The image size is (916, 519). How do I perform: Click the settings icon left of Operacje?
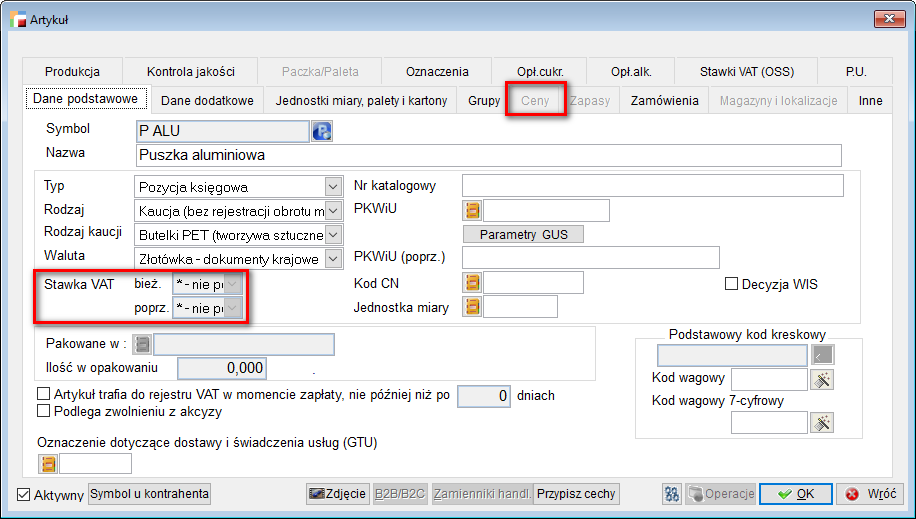point(672,494)
